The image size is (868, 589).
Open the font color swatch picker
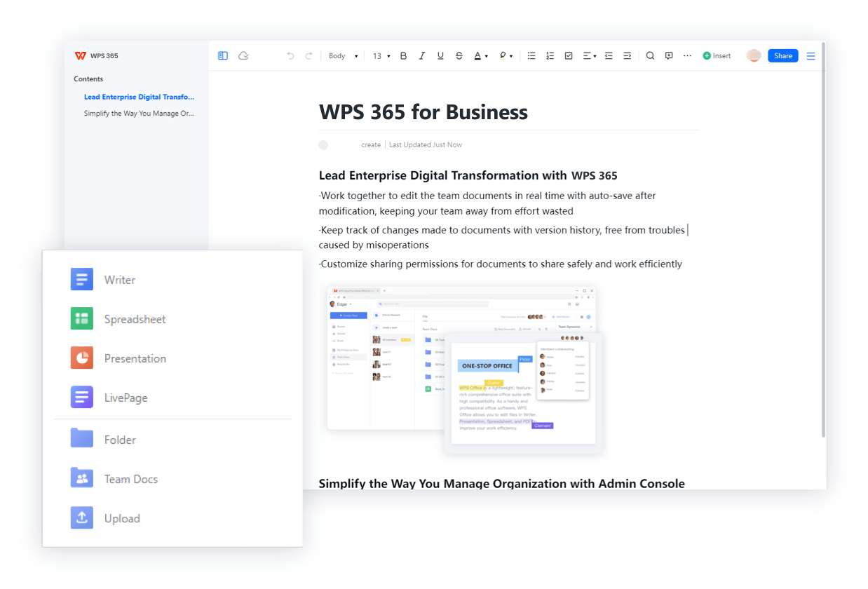pos(480,55)
